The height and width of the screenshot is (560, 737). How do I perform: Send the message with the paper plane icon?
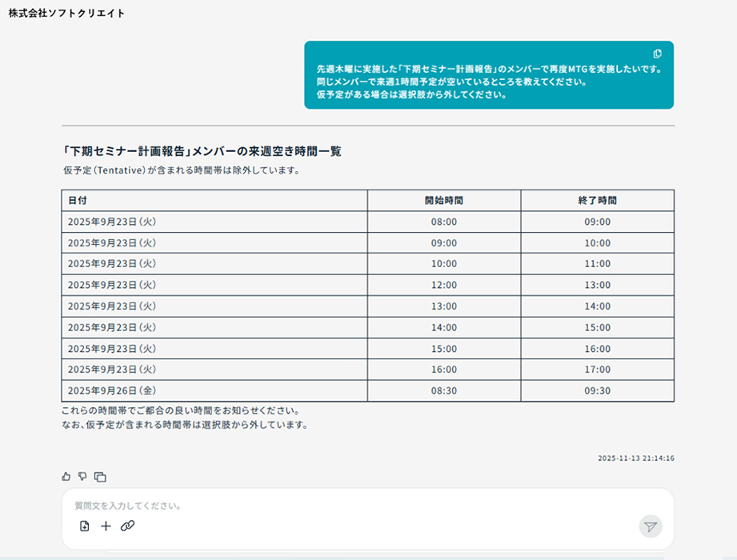649,526
